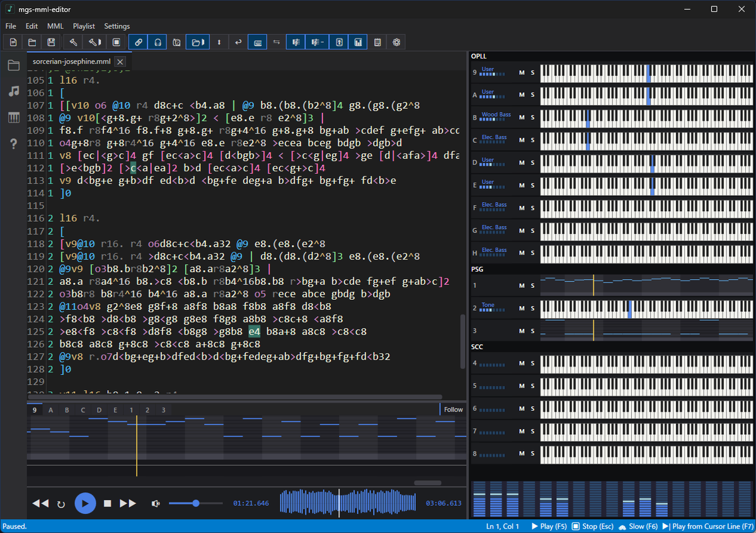The height and width of the screenshot is (533, 756).
Task: Click the hammer compile-and-play icon
Action: click(94, 42)
